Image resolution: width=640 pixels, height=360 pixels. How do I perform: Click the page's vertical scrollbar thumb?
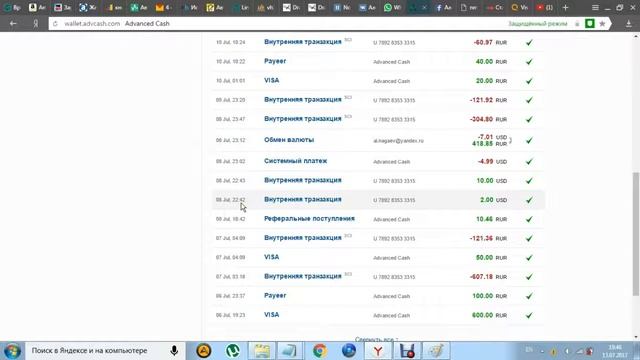(636, 233)
